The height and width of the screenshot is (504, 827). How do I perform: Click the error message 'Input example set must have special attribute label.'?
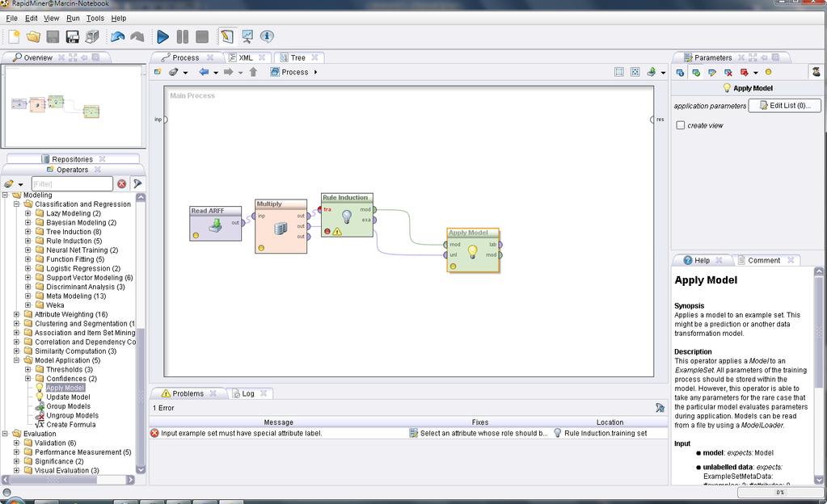(x=241, y=433)
